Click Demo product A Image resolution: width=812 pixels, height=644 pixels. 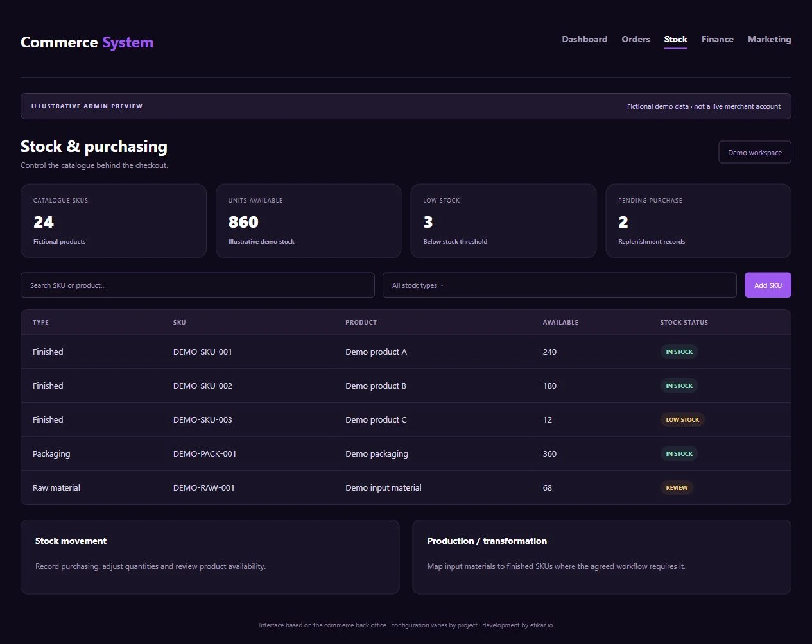376,352
